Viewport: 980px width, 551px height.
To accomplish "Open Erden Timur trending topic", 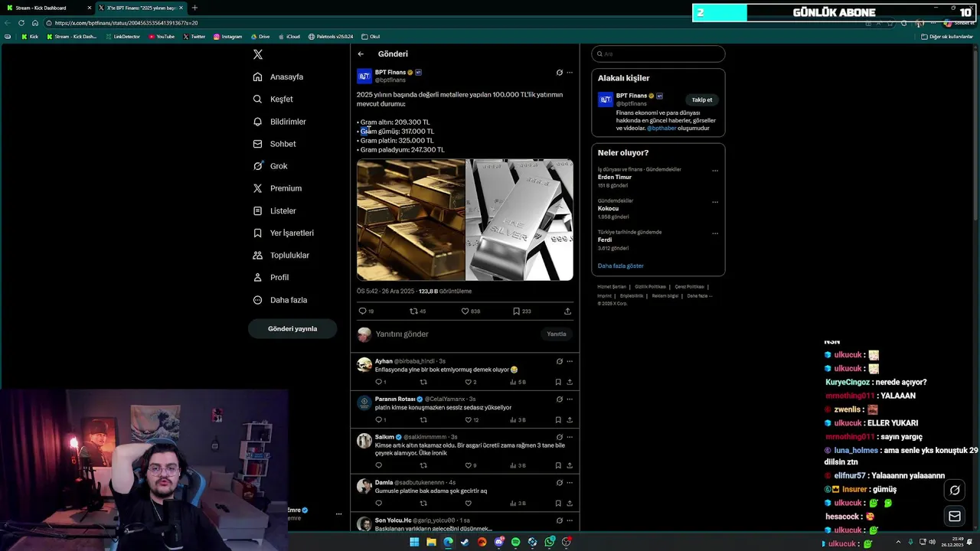I will 615,178.
